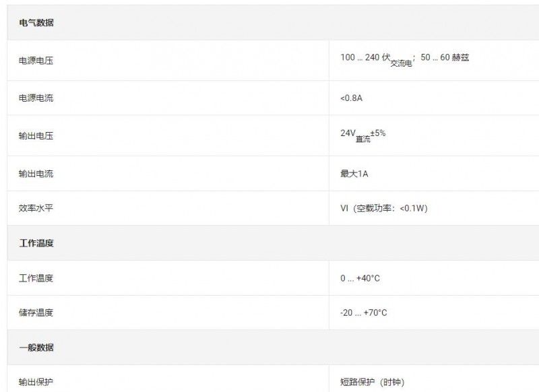Select the 输出电流 row label

(x=36, y=174)
